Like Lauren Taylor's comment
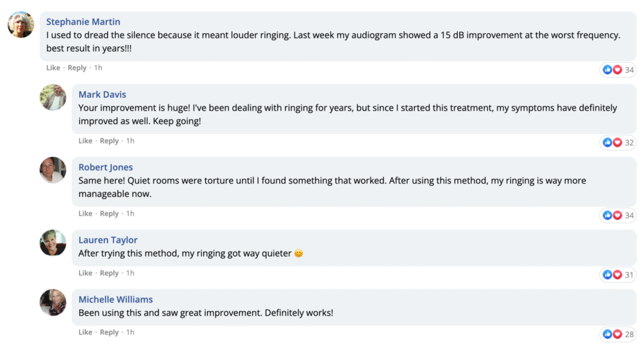644x349 pixels. pos(86,273)
